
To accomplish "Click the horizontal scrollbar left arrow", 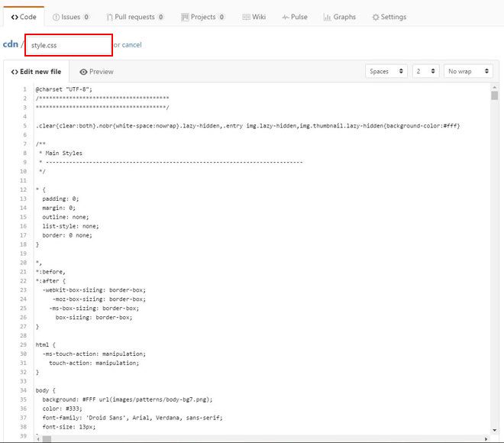I will 39,439.
